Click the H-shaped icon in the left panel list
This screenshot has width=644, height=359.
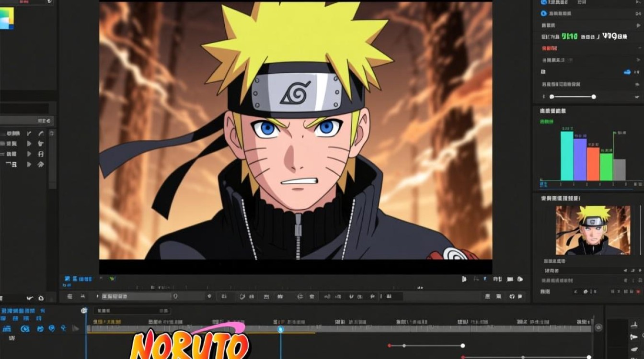(41, 154)
